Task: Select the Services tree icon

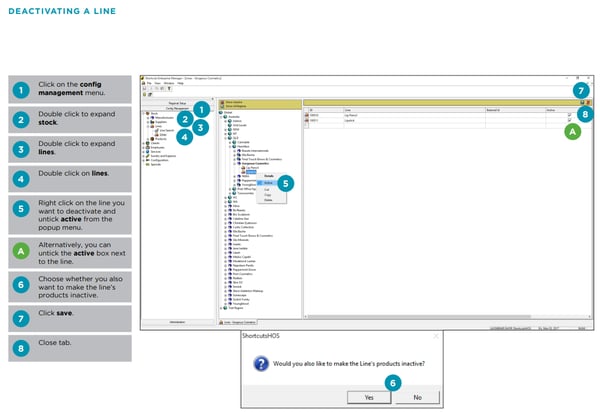Action: pyautogui.click(x=148, y=151)
